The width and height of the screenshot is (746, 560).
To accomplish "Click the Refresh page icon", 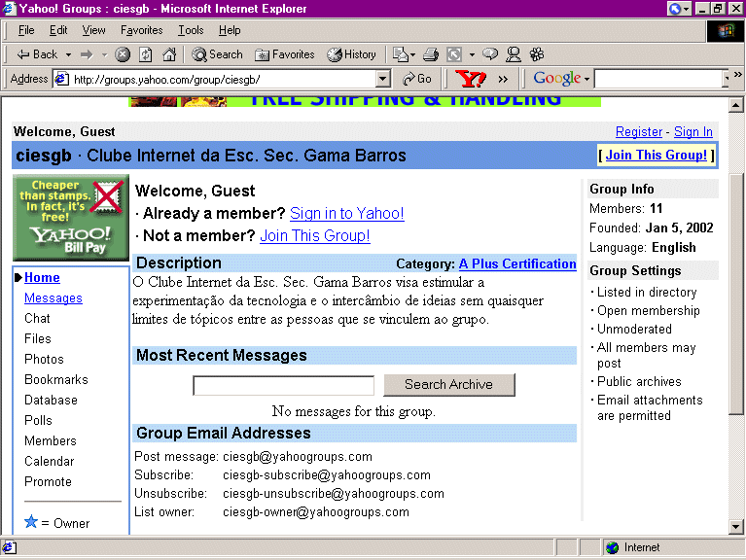I will (146, 54).
